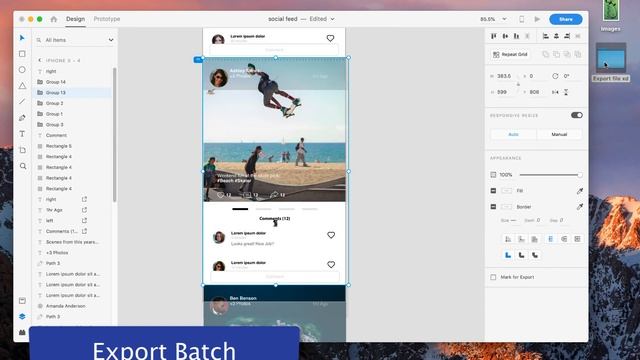Align selection to top edge
This screenshot has width=640, height=360.
click(x=494, y=36)
